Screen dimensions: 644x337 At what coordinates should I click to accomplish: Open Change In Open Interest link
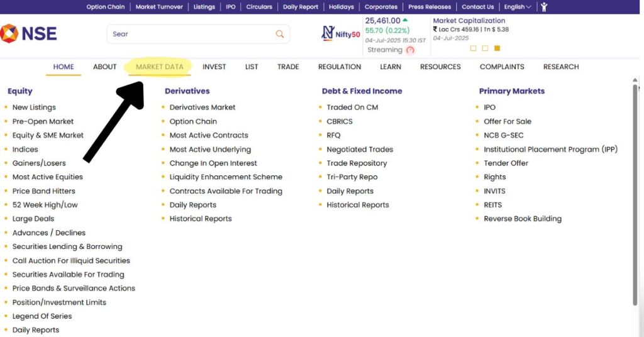pos(213,163)
